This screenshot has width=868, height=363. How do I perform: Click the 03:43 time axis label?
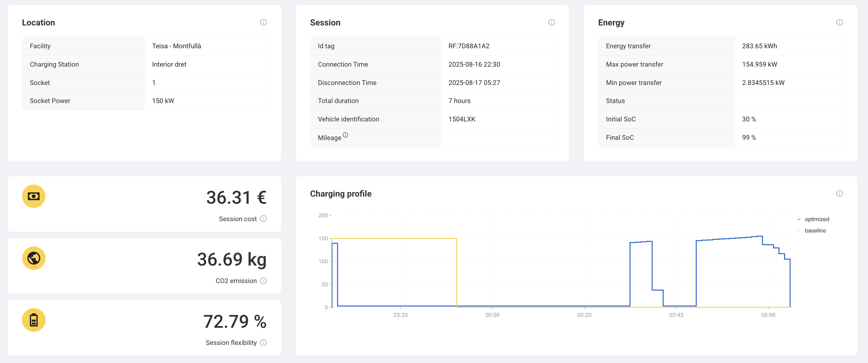coord(676,315)
